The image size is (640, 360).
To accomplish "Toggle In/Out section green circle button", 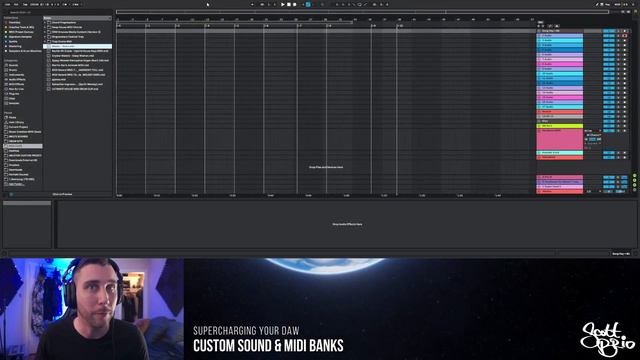I will (x=635, y=176).
